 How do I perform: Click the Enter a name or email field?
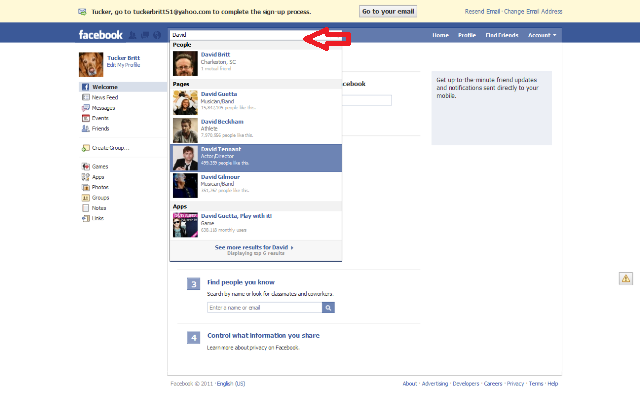click(x=264, y=307)
